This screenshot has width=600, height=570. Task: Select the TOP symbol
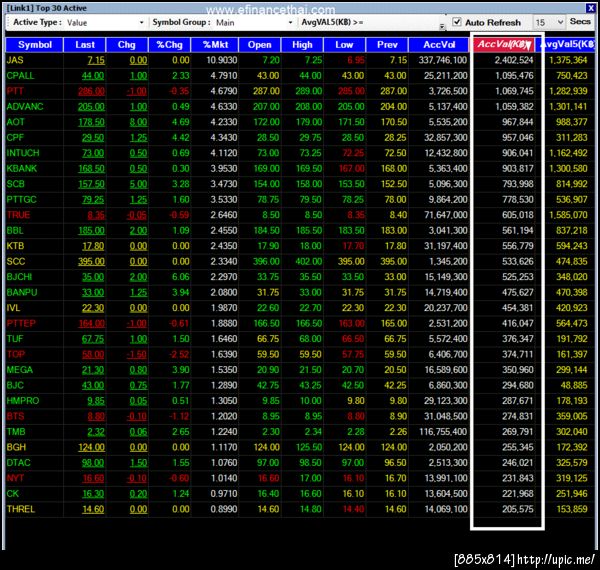point(16,355)
